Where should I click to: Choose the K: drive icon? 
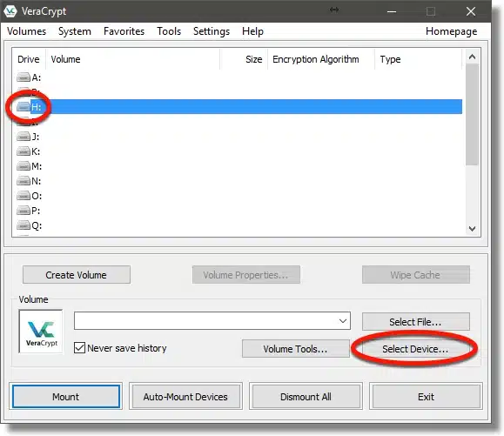click(x=24, y=151)
